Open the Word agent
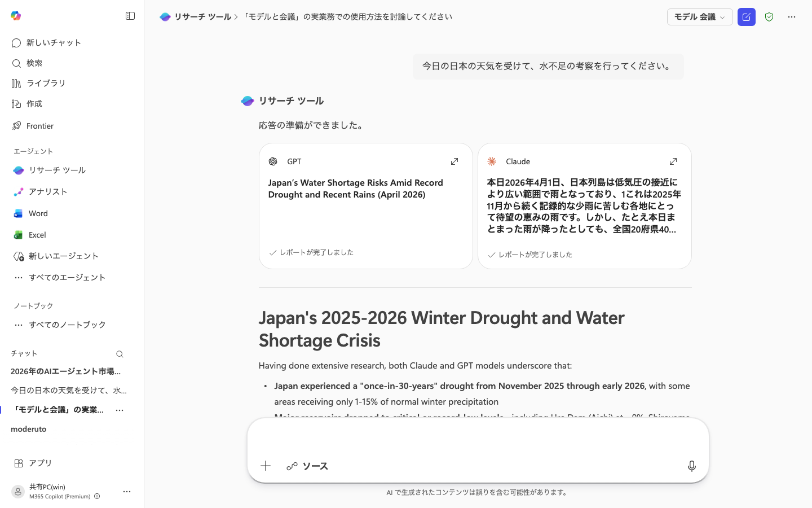This screenshot has width=812, height=508. tap(38, 213)
